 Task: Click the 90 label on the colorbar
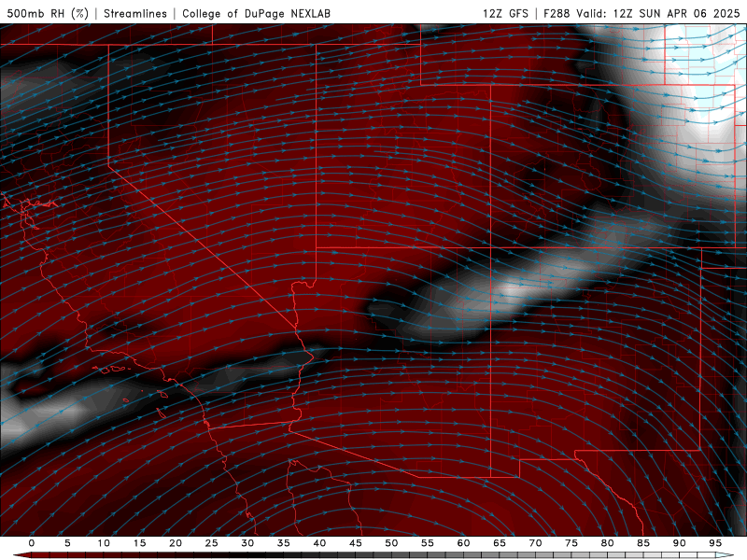tap(679, 543)
